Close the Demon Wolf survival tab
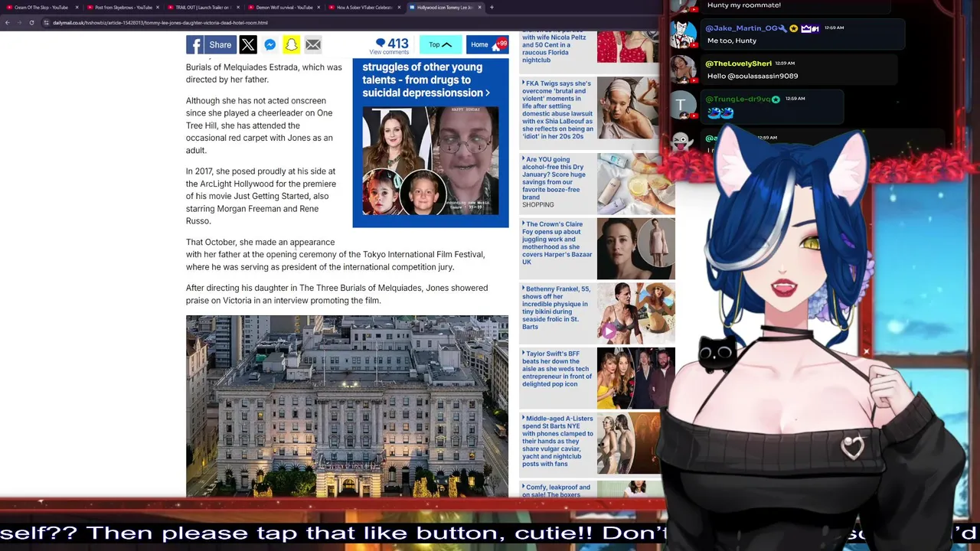Viewport: 980px width, 551px height. [x=318, y=7]
